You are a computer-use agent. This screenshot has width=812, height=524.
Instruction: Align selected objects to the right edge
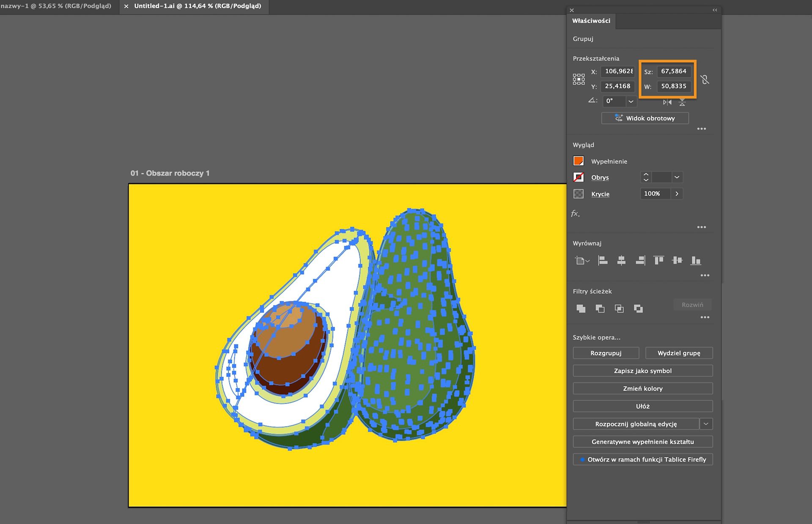tap(640, 261)
